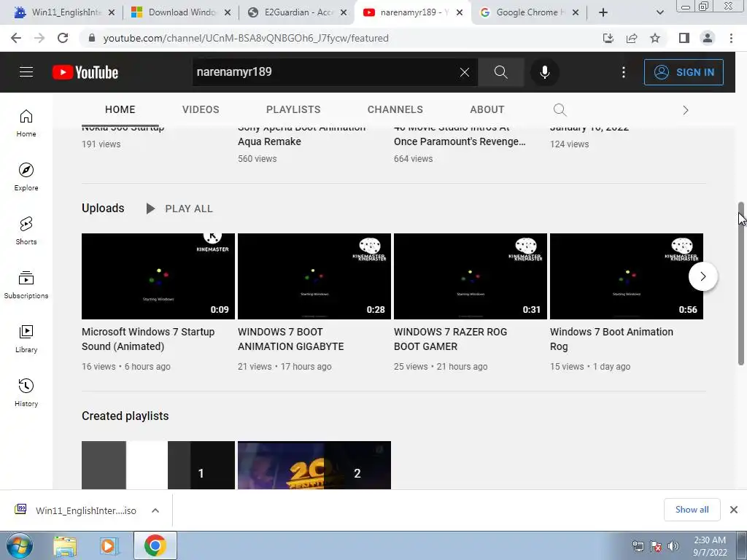Open a new tab with plus button
This screenshot has width=747, height=560.
[603, 12]
